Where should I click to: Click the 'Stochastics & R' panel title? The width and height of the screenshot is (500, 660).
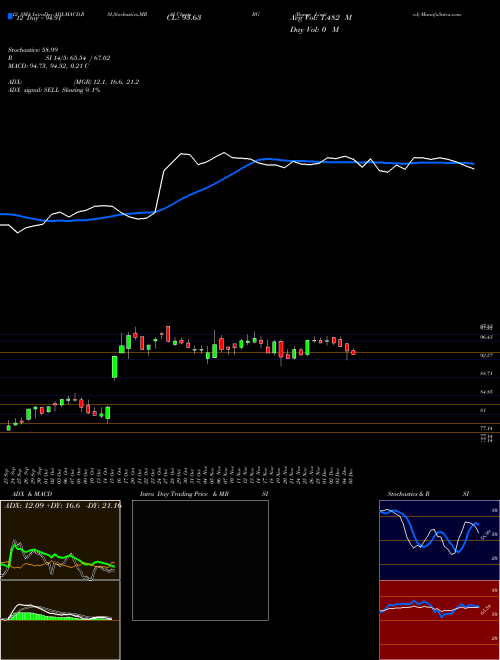point(409,494)
